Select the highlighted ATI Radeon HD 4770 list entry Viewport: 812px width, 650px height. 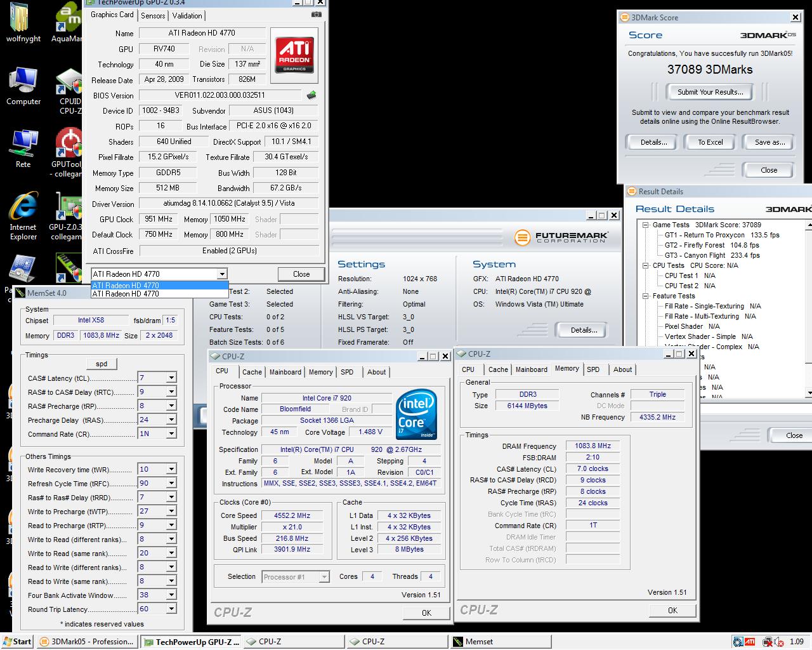coord(159,285)
